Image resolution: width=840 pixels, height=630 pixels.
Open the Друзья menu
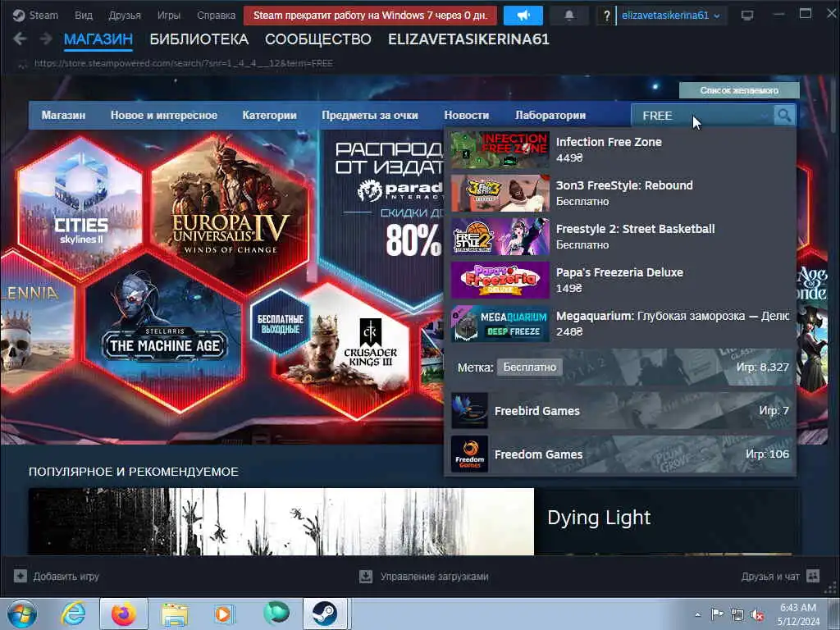tap(125, 16)
